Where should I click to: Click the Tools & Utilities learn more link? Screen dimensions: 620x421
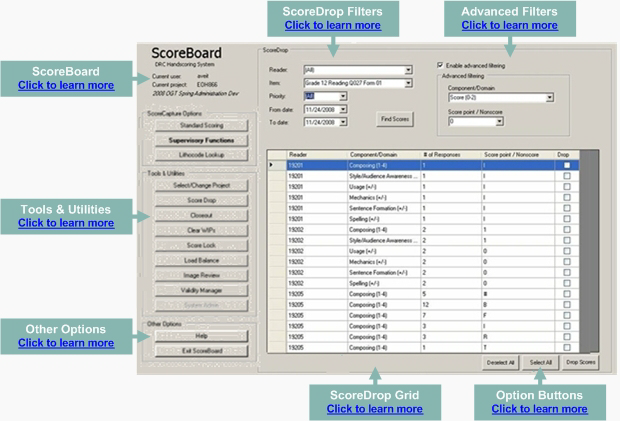coord(65,223)
